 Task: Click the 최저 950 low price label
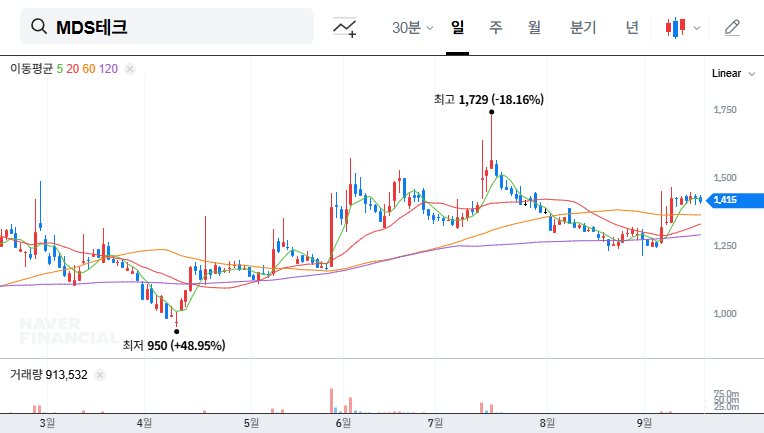tap(174, 345)
